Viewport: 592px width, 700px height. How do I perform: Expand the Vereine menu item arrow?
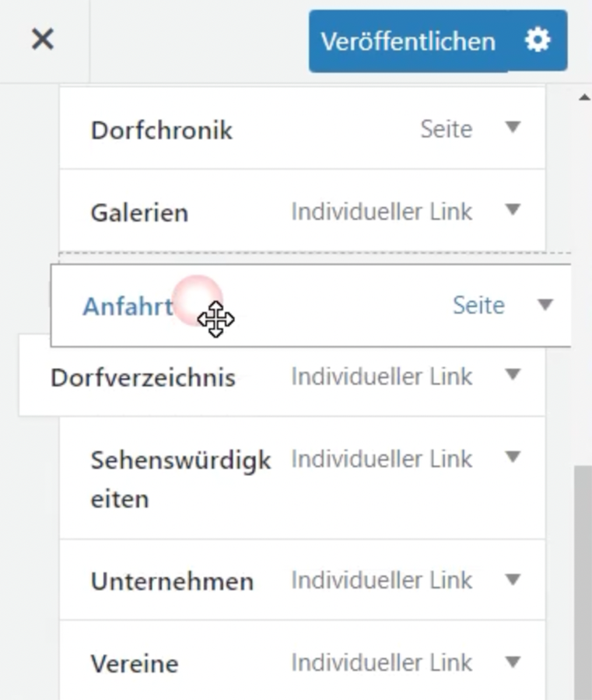[512, 662]
